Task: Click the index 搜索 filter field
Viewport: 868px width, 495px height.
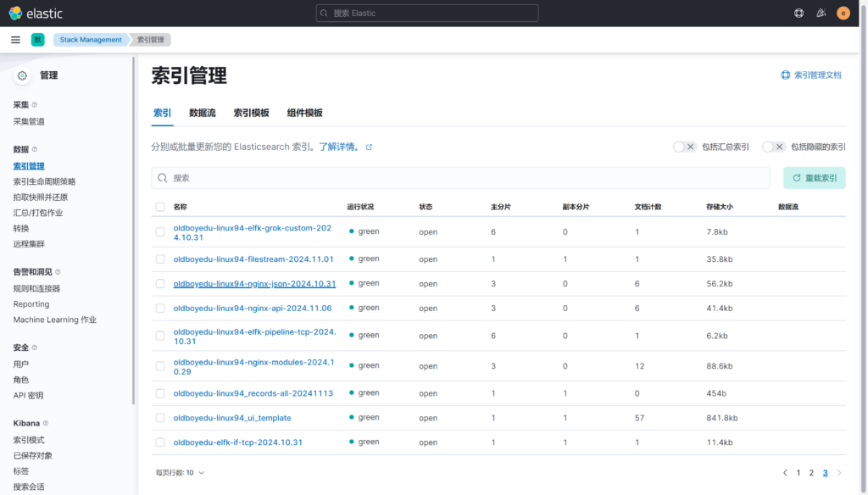Action: (460, 178)
